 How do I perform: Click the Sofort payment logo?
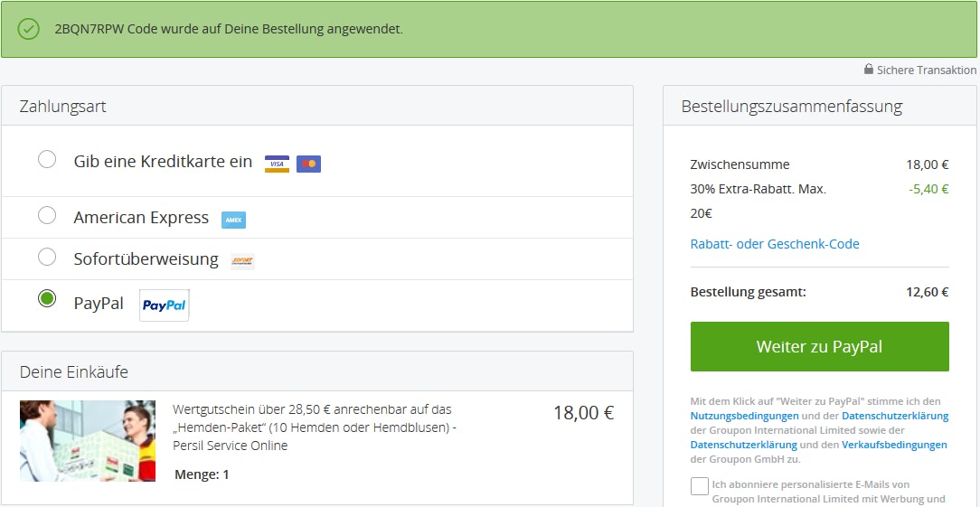point(242,261)
